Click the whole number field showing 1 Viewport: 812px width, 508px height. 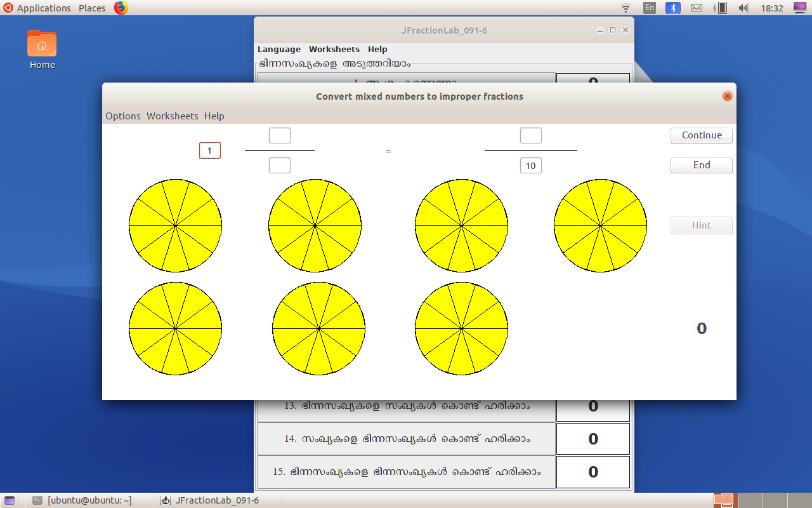(x=210, y=150)
